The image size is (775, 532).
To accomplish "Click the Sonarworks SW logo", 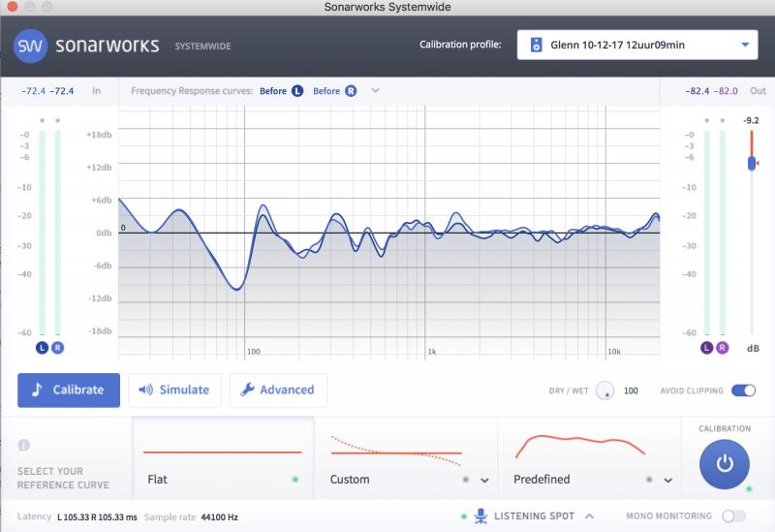I will [30, 46].
